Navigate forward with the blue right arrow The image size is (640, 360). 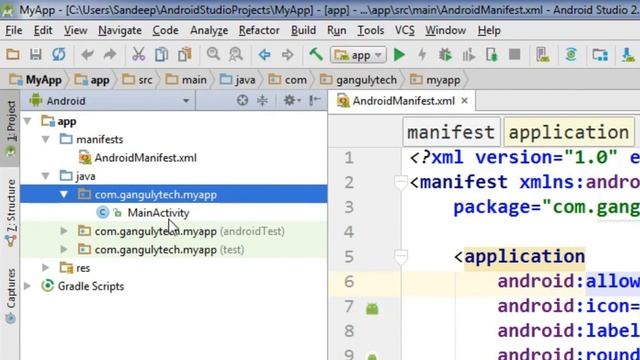pos(287,54)
